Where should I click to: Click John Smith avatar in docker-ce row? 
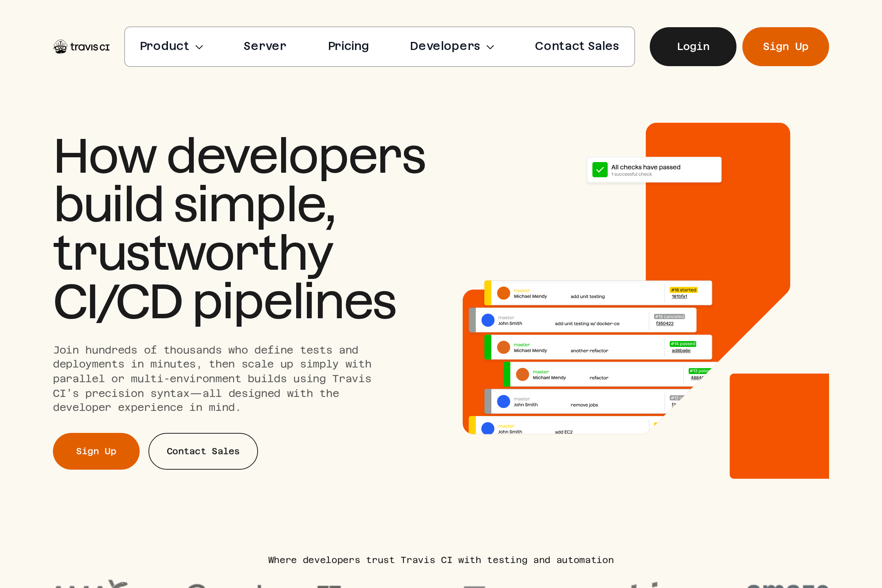(488, 320)
